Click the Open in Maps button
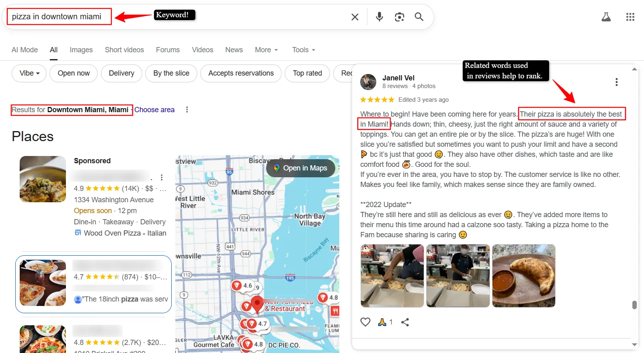 [x=301, y=168]
